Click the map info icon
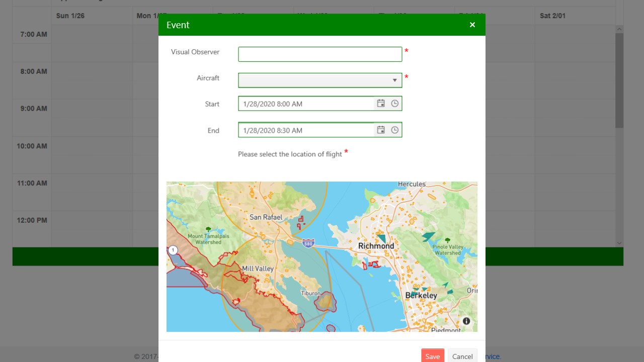Image resolution: width=644 pixels, height=362 pixels. point(466,321)
